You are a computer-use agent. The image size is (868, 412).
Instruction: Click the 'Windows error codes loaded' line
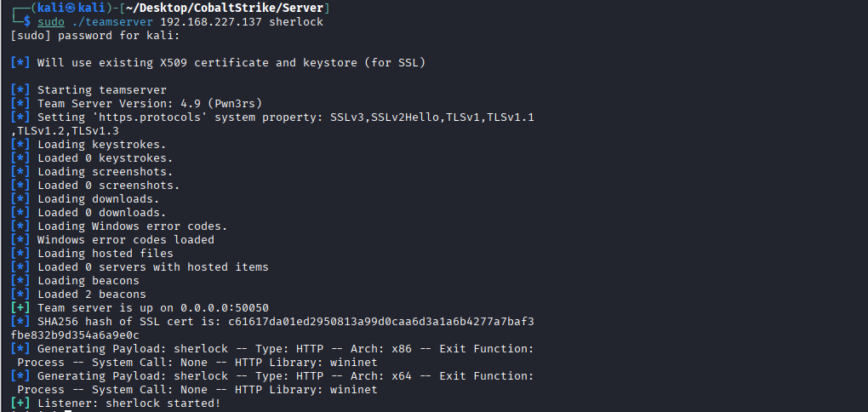pos(126,239)
